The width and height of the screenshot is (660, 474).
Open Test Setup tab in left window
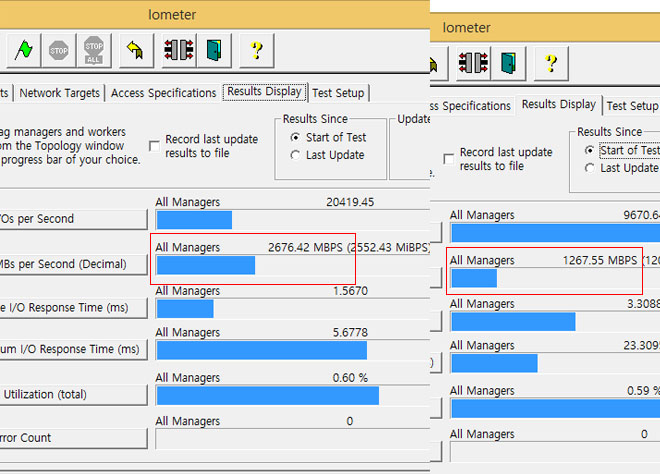tap(338, 93)
